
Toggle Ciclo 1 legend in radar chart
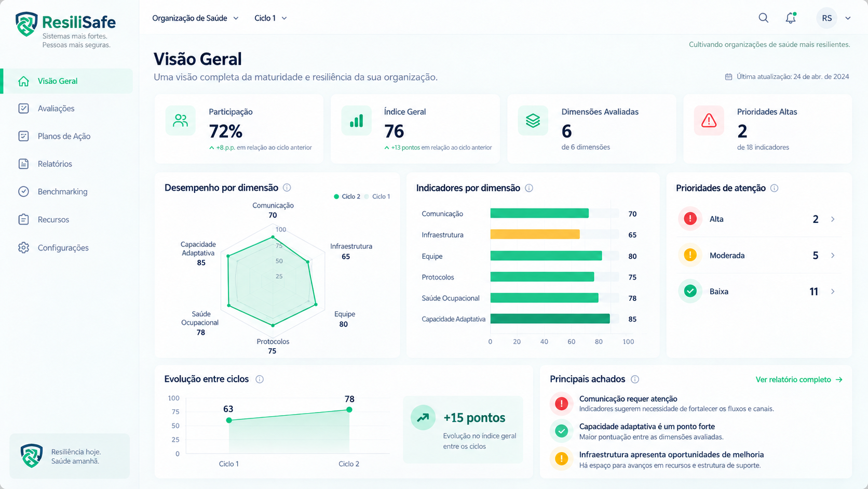coord(377,196)
